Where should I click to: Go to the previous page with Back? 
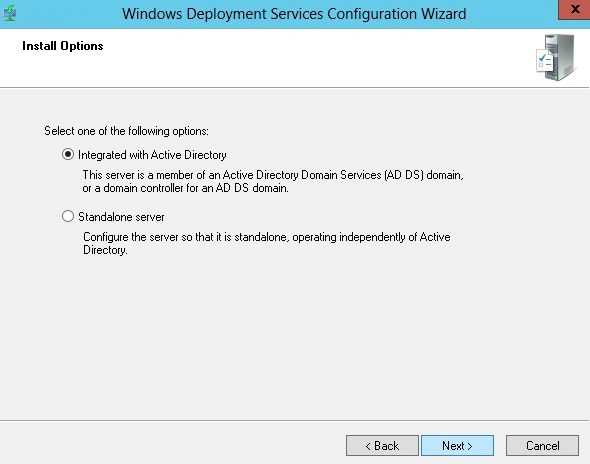pos(382,446)
